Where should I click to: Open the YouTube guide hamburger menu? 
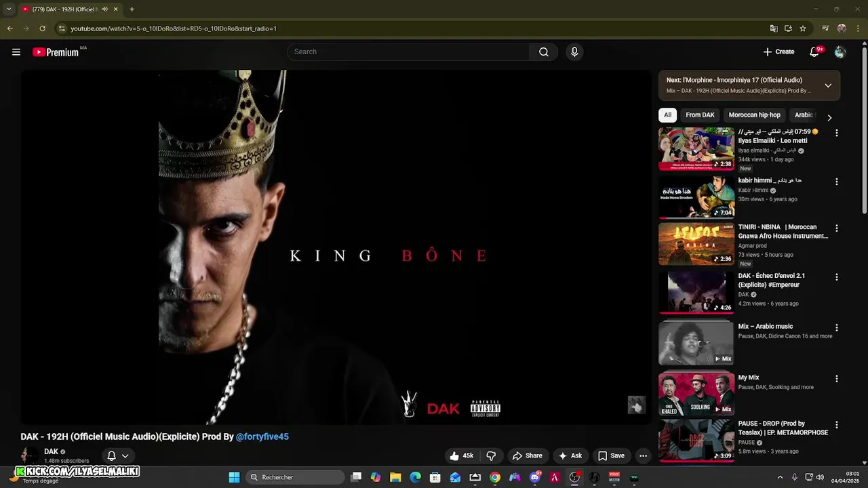(16, 52)
